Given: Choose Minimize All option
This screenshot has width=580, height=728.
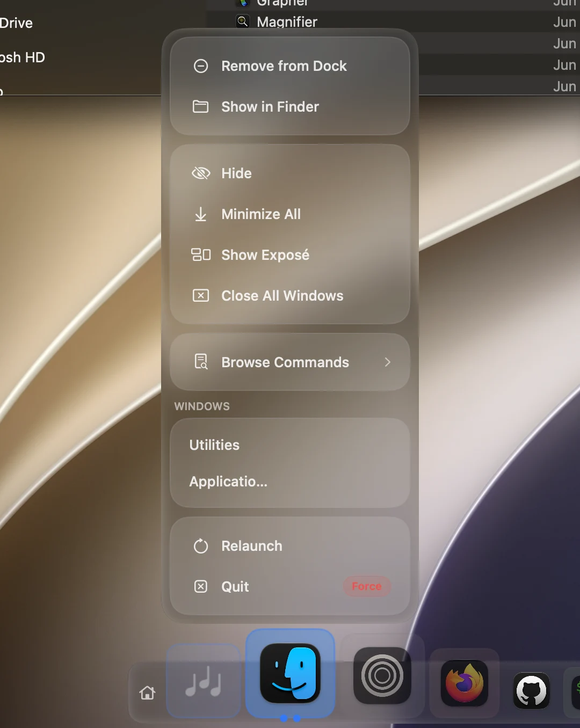Looking at the screenshot, I should click(290, 214).
